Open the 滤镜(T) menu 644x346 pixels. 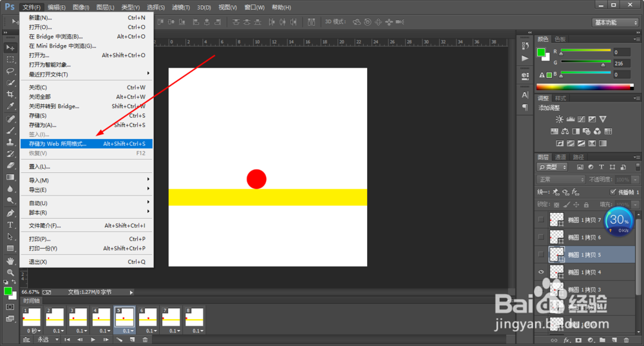181,7
